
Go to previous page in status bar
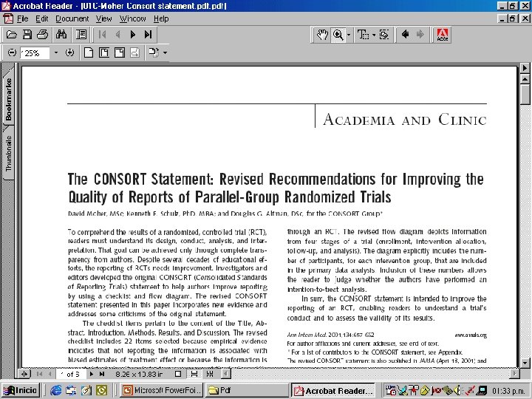pos(50,374)
